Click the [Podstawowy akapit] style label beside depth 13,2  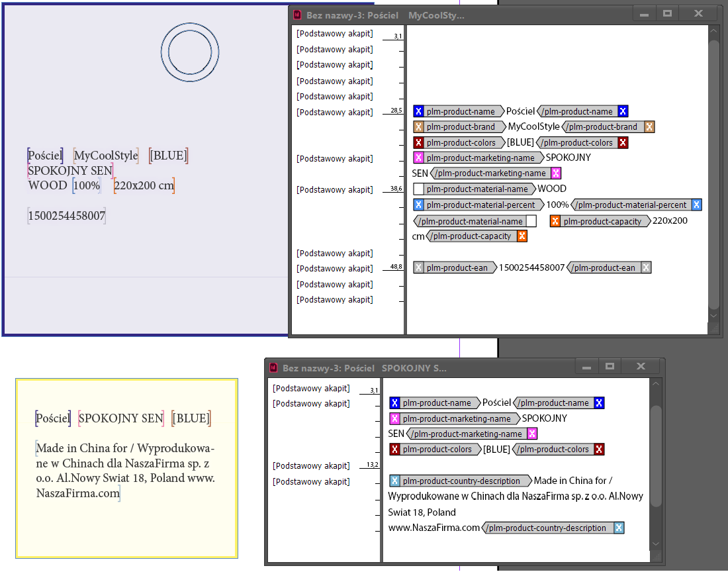311,465
